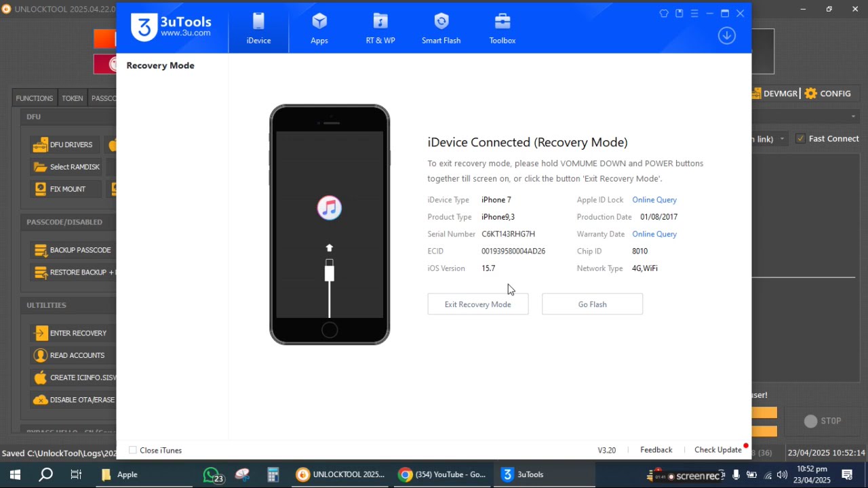Viewport: 868px width, 488px height.
Task: Click serial number C6KT143RHG7H
Action: [508, 234]
